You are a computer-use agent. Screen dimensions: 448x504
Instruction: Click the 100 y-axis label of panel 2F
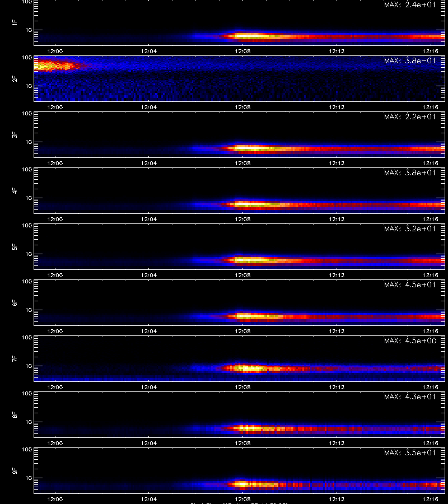pos(27,58)
